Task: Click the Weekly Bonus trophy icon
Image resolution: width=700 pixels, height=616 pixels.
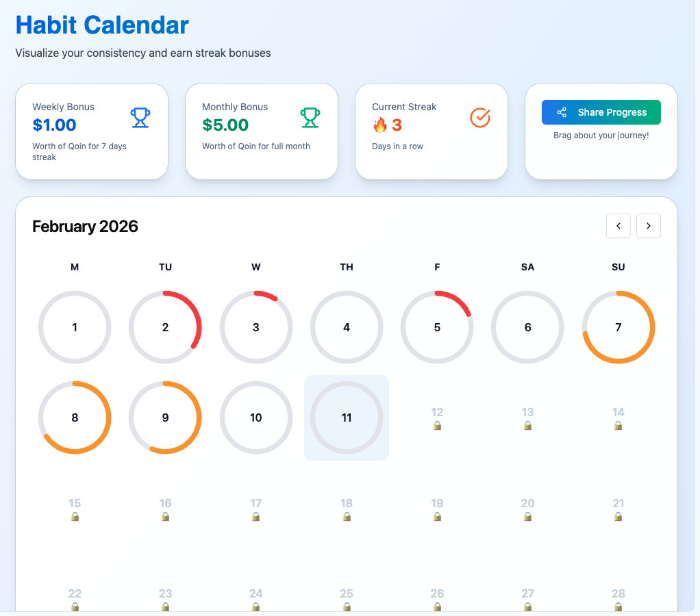Action: tap(140, 118)
